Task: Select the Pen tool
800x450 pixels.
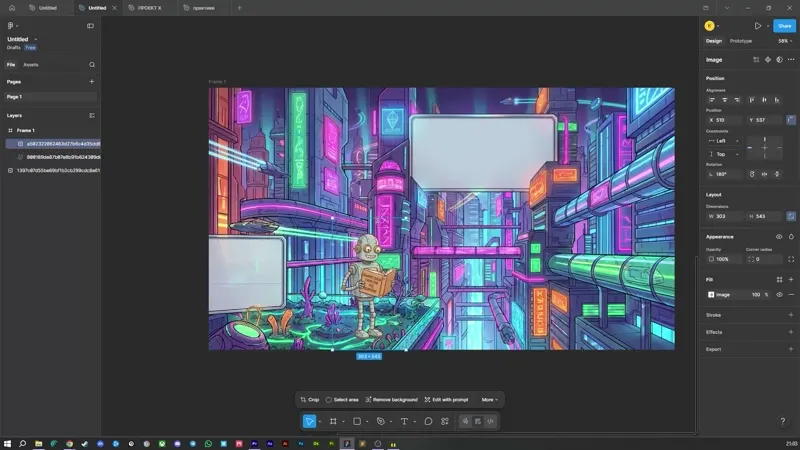Action: coord(381,421)
